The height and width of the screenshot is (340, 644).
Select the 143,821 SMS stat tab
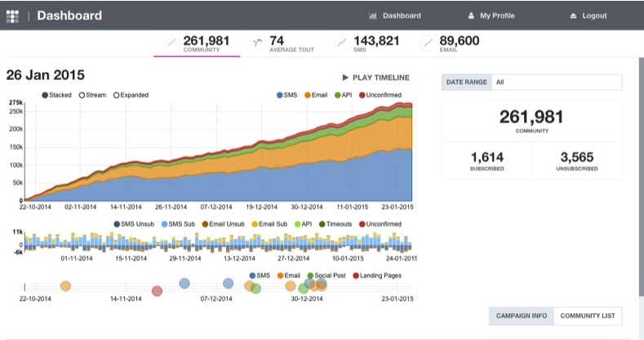click(367, 43)
